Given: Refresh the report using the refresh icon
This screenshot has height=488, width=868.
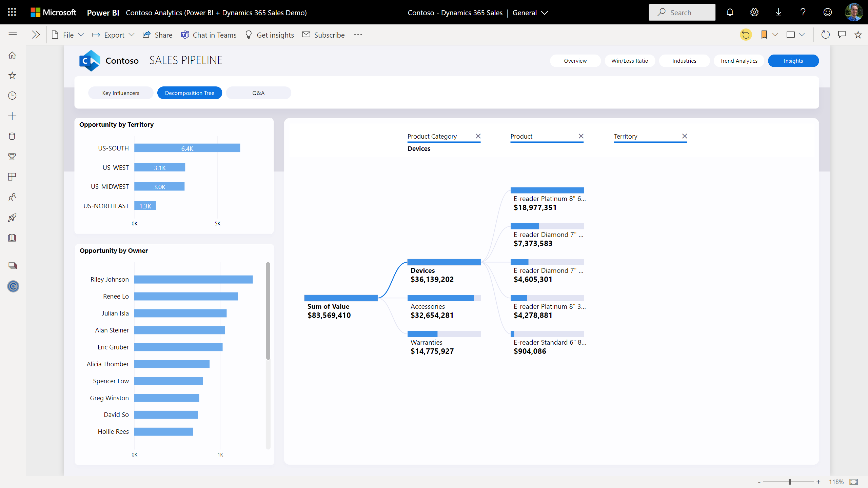Looking at the screenshot, I should (826, 34).
